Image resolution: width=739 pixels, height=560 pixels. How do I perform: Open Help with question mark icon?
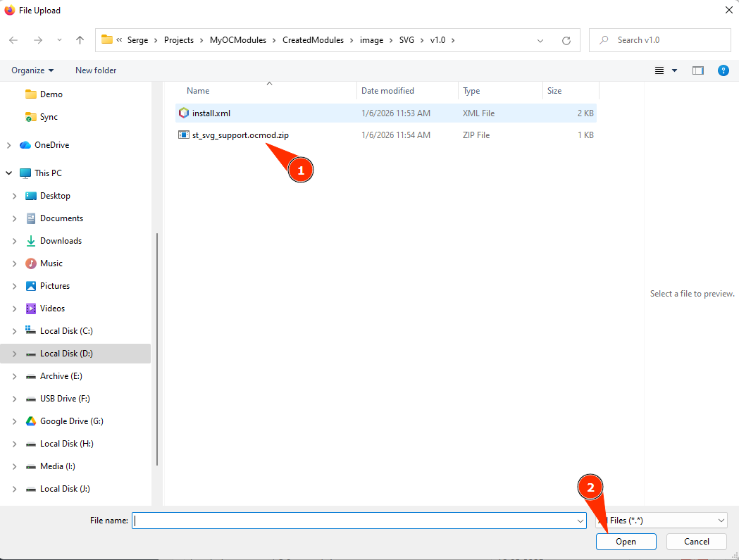tap(724, 70)
